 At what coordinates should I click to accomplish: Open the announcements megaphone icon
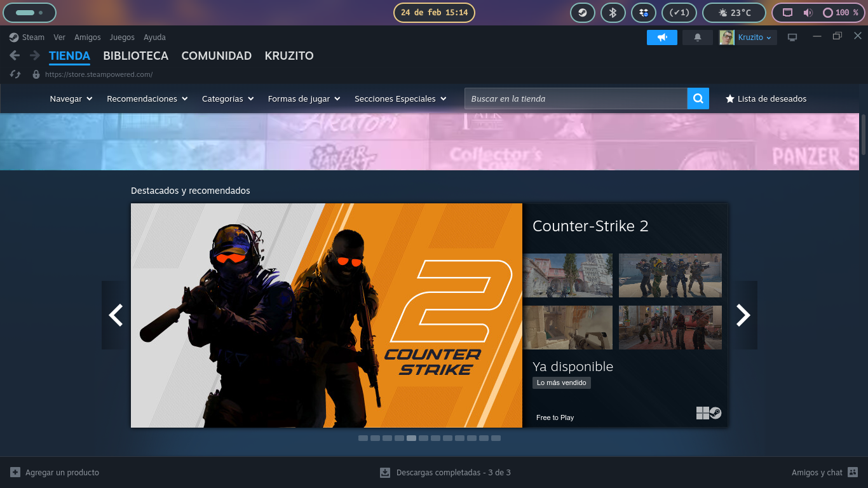point(661,37)
